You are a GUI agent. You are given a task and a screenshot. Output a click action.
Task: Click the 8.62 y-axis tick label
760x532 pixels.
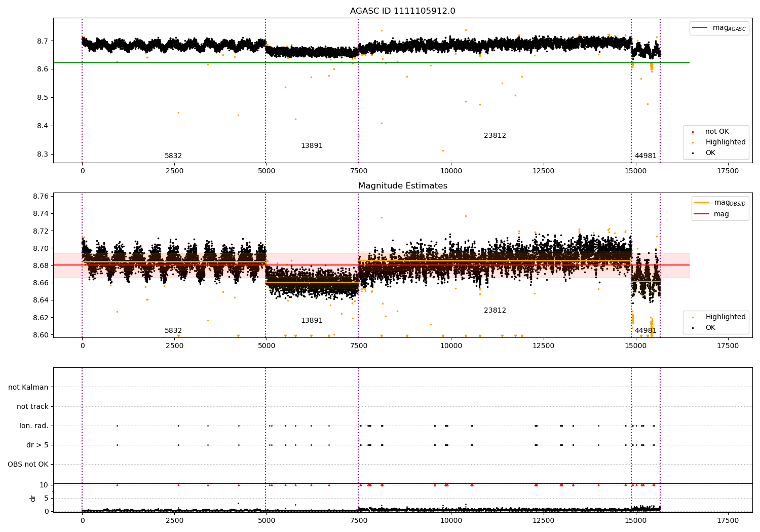tap(41, 318)
